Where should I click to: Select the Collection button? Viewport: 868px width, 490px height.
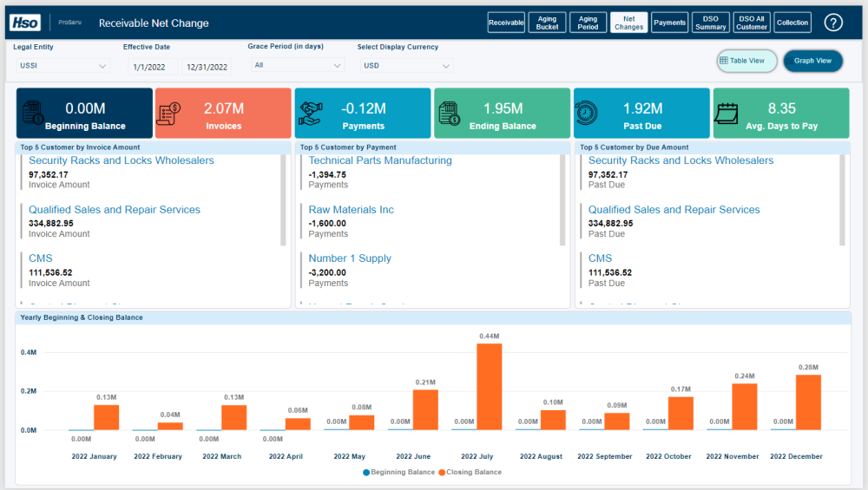792,23
